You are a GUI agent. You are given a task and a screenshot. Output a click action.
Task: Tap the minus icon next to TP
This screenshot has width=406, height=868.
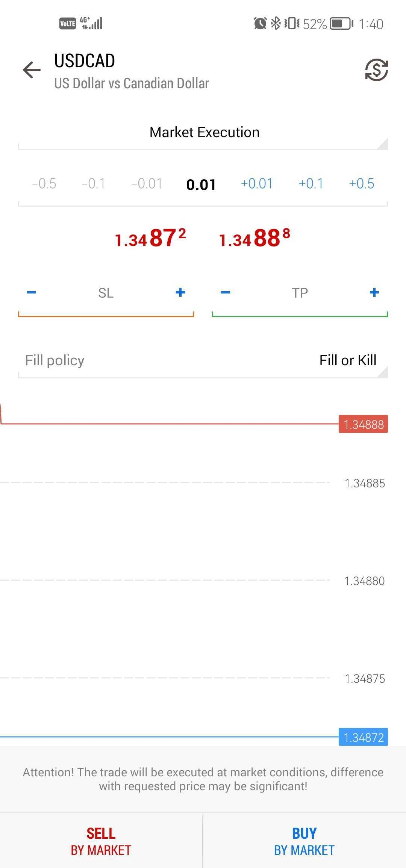226,293
